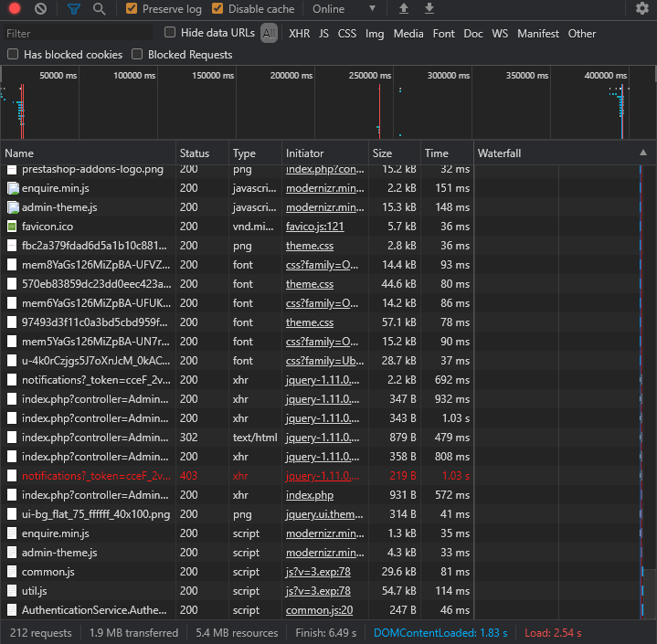Image resolution: width=657 pixels, height=644 pixels.
Task: Tick the Has blocked cookies checkbox
Action: [x=13, y=55]
